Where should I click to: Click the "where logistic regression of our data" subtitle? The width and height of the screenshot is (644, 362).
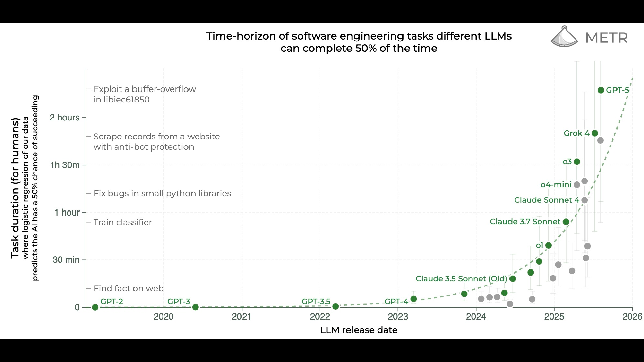[x=25, y=188]
